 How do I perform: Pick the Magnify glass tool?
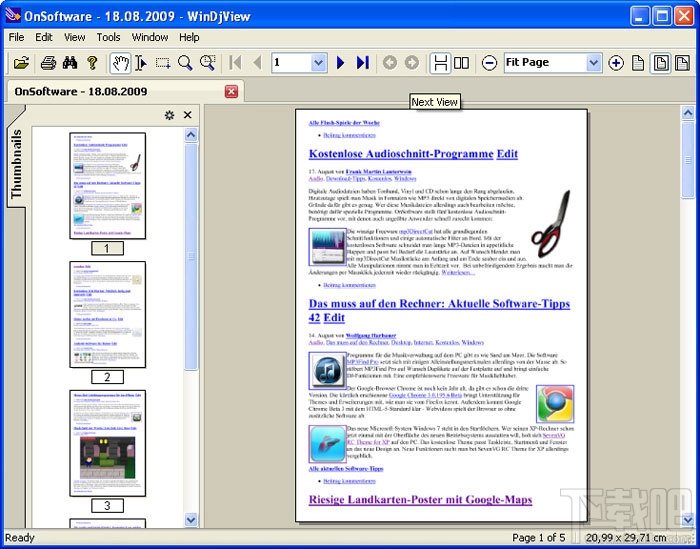click(185, 63)
